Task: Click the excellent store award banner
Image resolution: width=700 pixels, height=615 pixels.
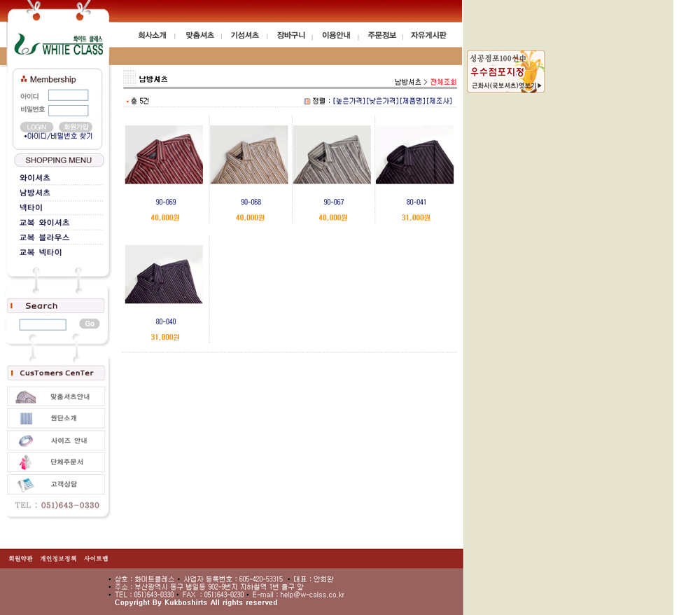Action: 505,71
